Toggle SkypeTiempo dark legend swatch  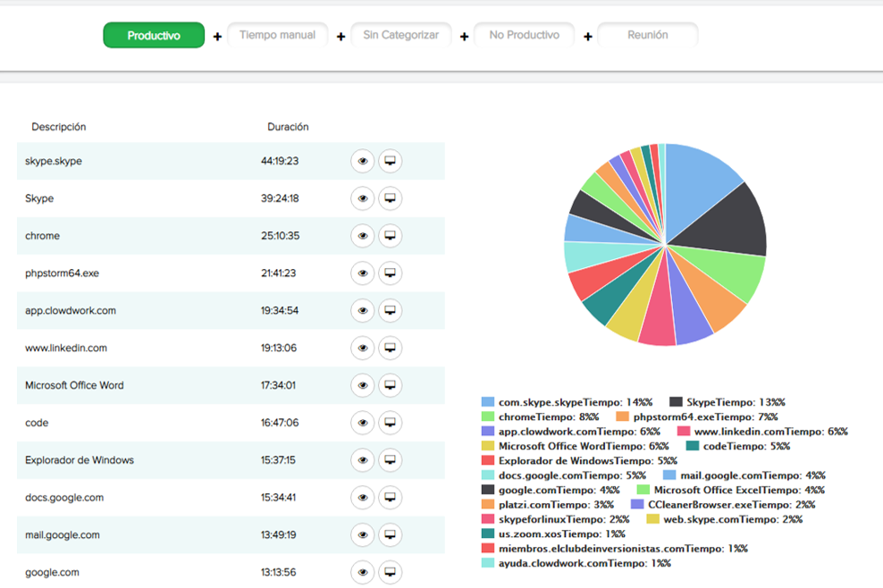tap(676, 402)
